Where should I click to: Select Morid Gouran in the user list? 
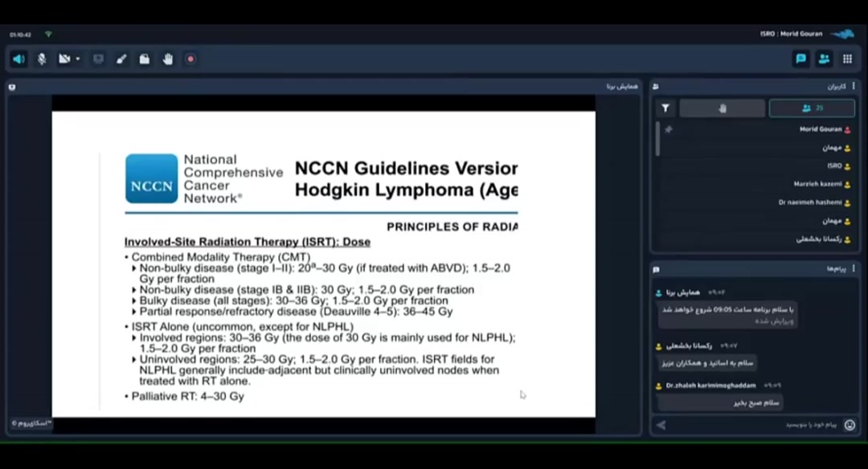[x=820, y=129]
